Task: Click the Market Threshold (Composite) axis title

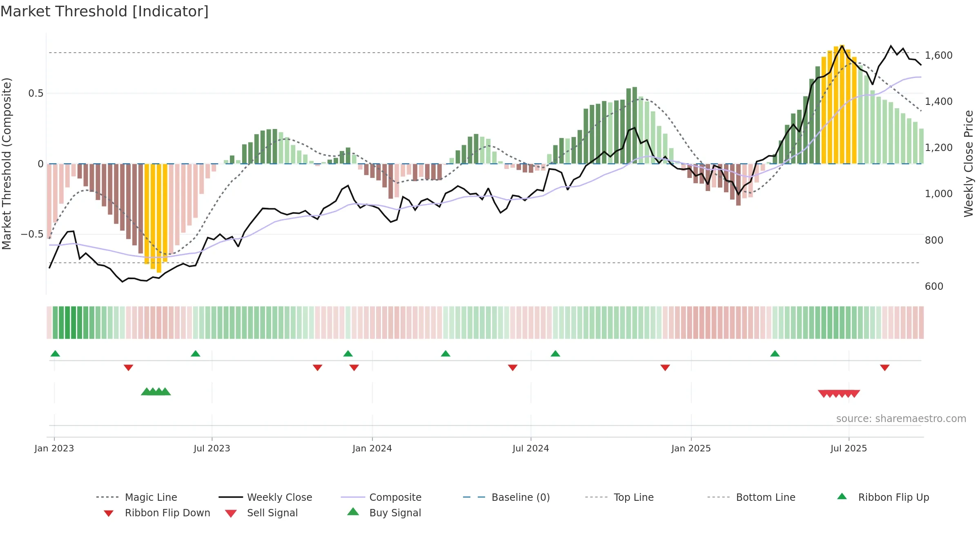Action: (7, 164)
